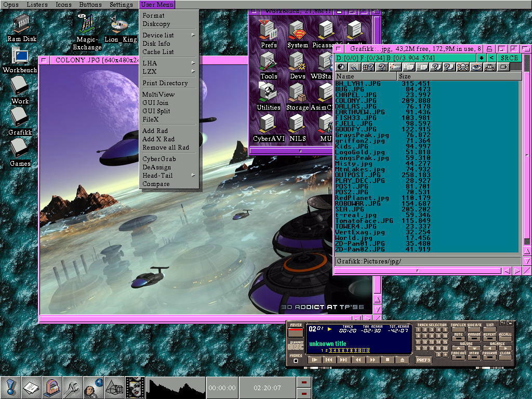532x399 pixels.
Task: Open the Listers menu in menu bar
Action: (x=37, y=5)
